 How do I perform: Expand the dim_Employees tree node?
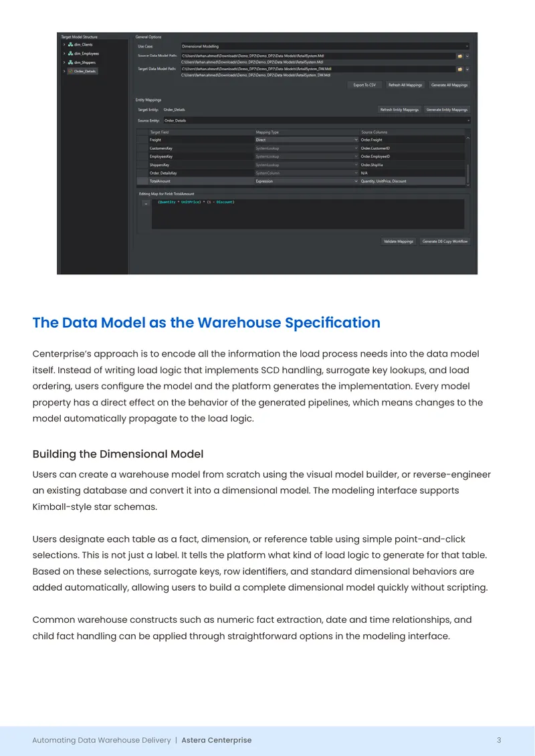tap(64, 54)
